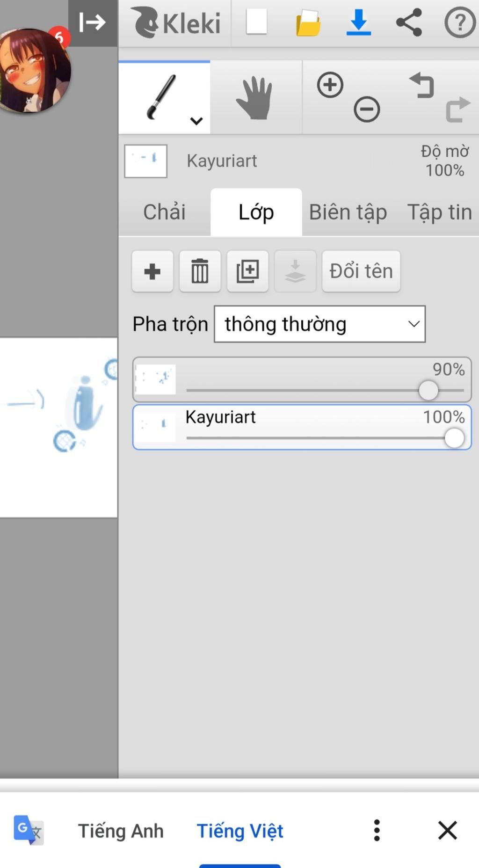
Task: Switch to the Biên tập tab
Action: point(348,212)
